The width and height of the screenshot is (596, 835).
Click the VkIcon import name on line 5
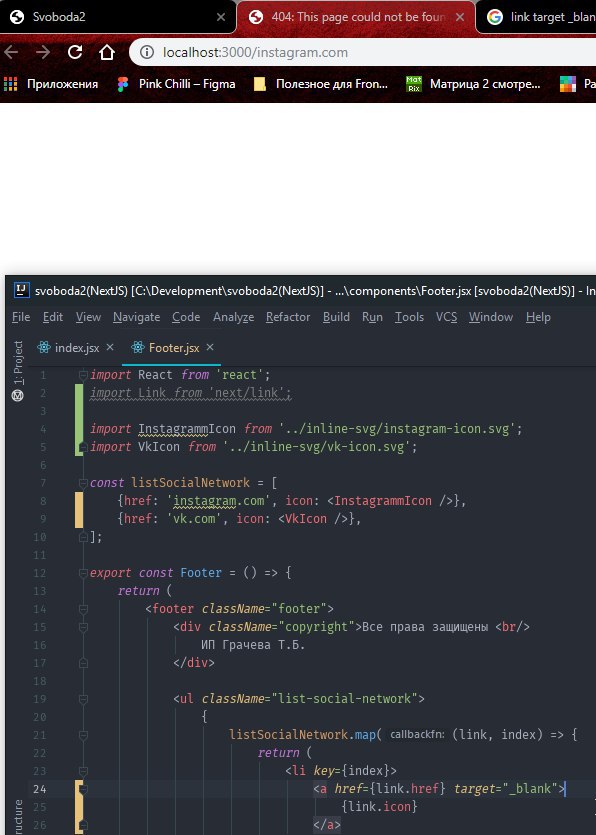point(159,447)
